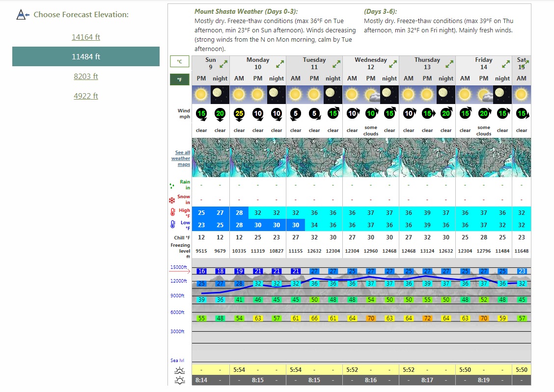Click the Mount Shasta Weather (Days 0-3) heading
This screenshot has width=554, height=392.
(246, 12)
